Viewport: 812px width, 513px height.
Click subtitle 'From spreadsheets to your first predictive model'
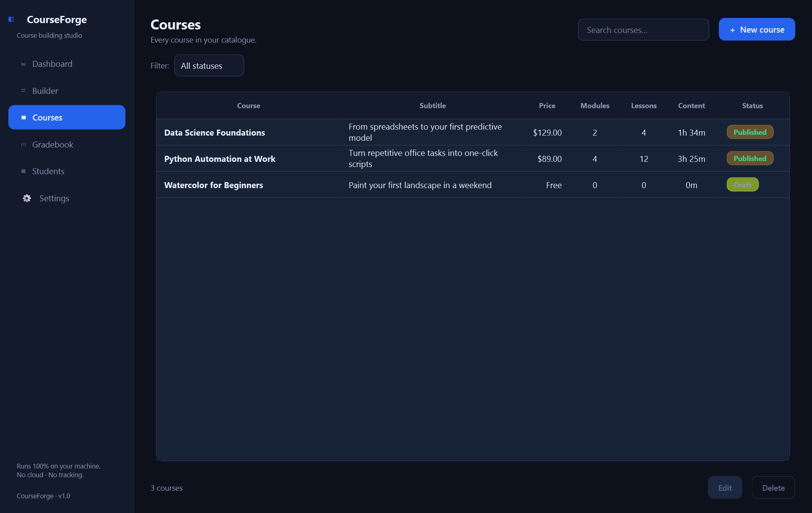[x=425, y=132]
